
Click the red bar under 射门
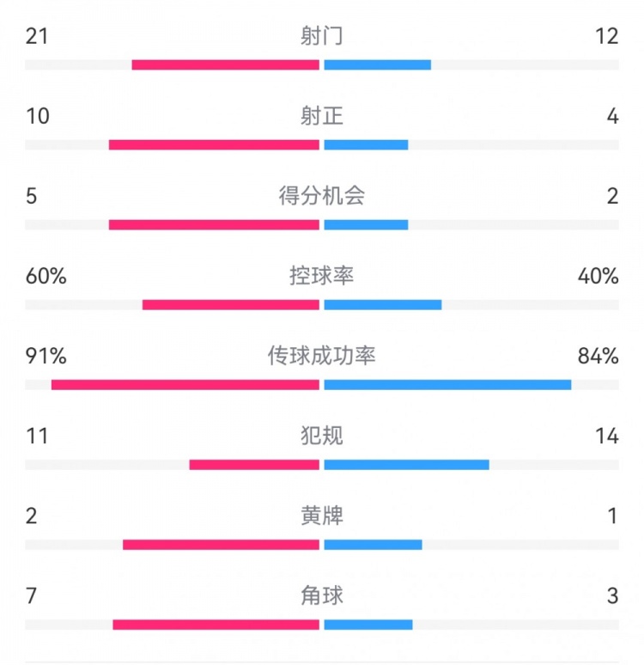[x=225, y=64]
